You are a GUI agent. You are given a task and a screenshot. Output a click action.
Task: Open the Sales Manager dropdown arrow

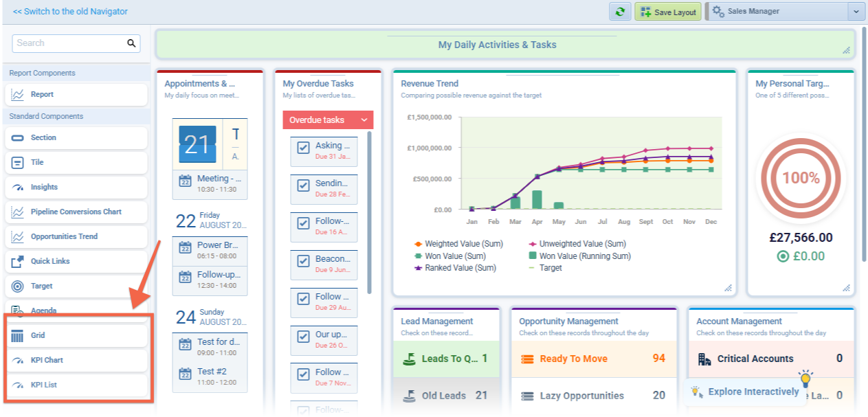pos(856,12)
